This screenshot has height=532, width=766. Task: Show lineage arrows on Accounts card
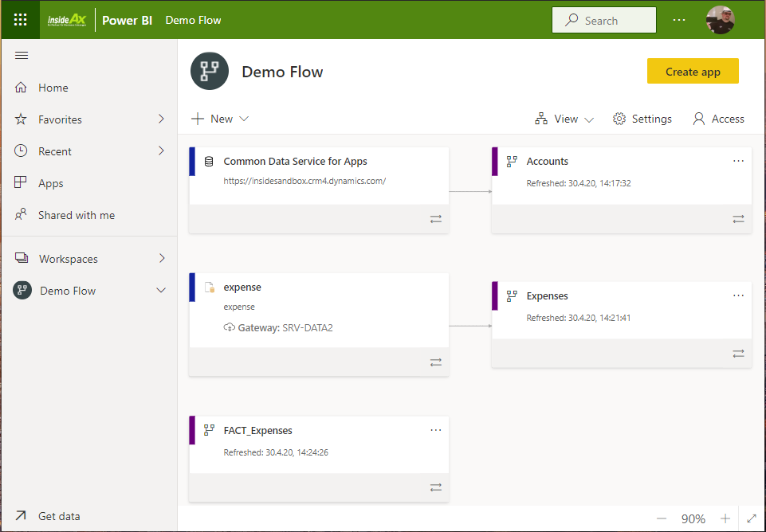click(739, 219)
